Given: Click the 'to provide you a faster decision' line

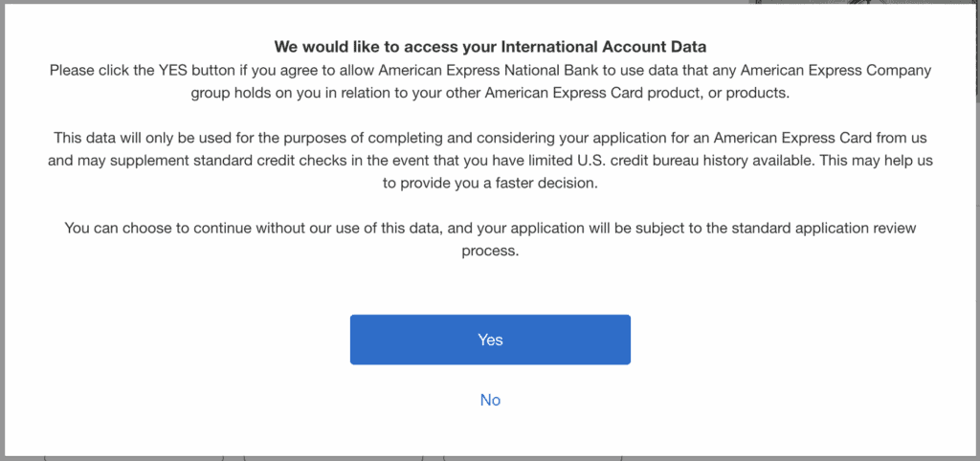Looking at the screenshot, I should (490, 184).
